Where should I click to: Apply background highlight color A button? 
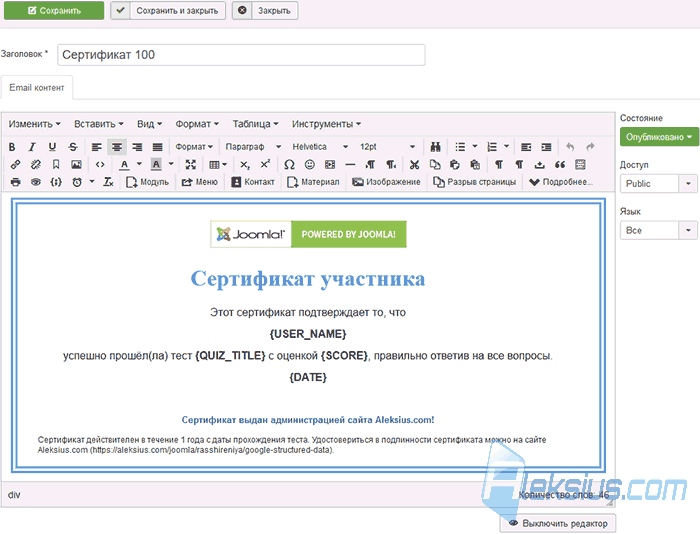[x=156, y=165]
